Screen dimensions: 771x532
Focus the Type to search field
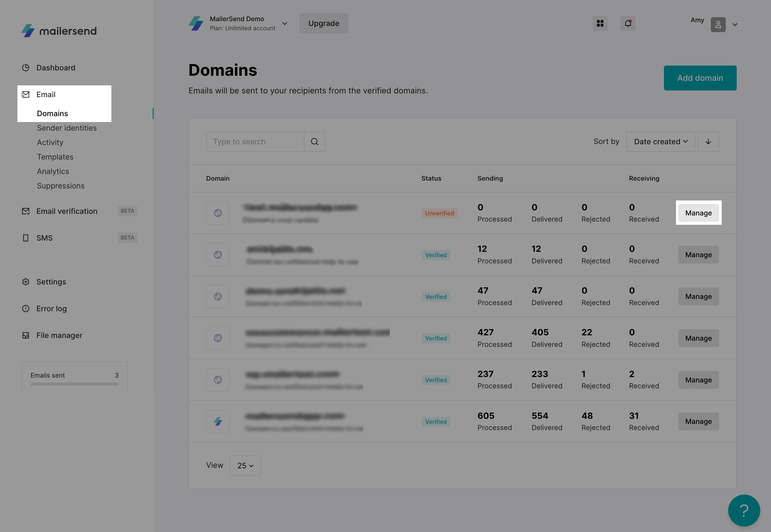tap(255, 142)
